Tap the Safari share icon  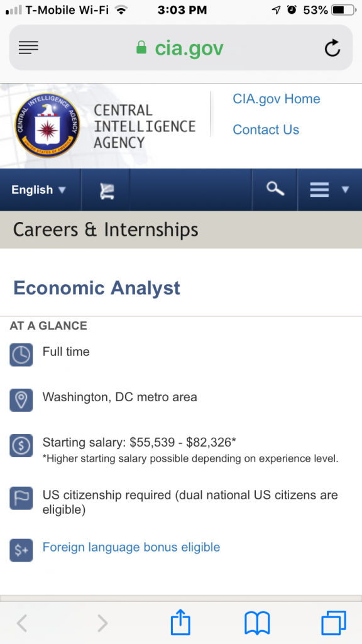pos(180,622)
